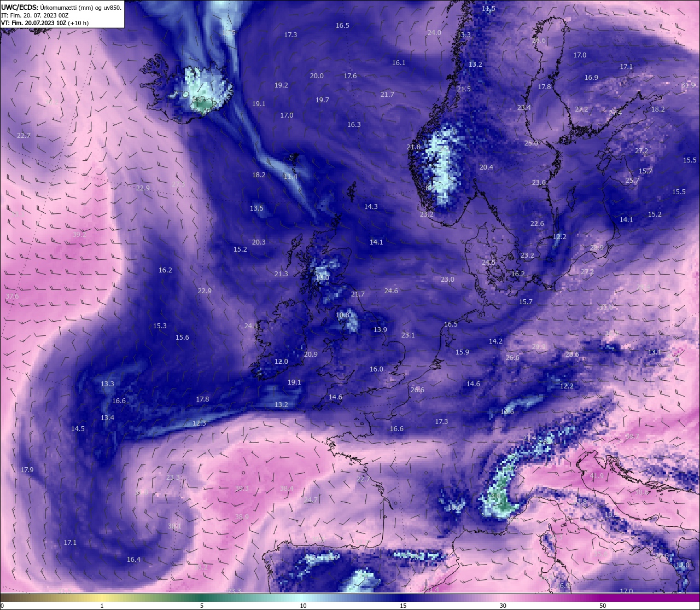This screenshot has width=700, height=610.
Task: Click the map value 15.9
Action: click(x=462, y=352)
